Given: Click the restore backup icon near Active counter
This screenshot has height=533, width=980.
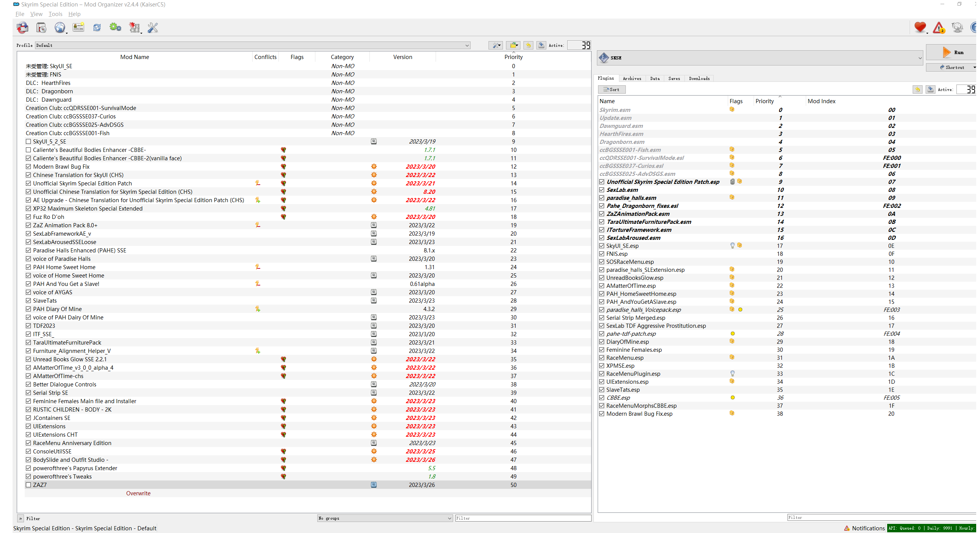Looking at the screenshot, I should tap(528, 45).
